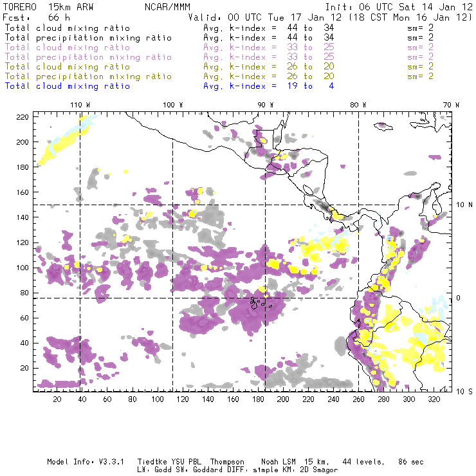This screenshot has width=476, height=476.
Task: Click the olive "Total cloud mixing ratio" legend line
Action: [x=68, y=67]
